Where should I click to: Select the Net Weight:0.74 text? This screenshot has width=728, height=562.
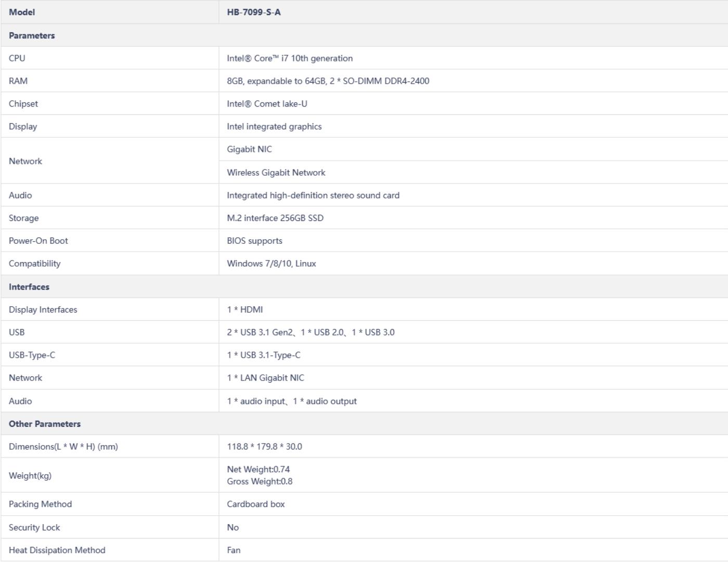258,469
